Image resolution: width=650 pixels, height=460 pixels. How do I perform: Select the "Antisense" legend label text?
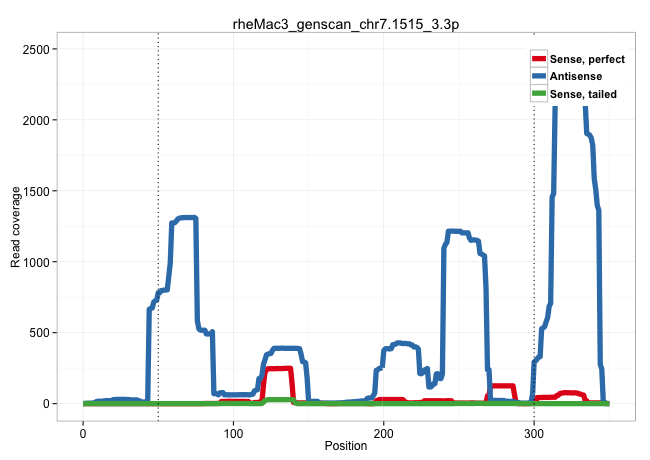tap(578, 76)
